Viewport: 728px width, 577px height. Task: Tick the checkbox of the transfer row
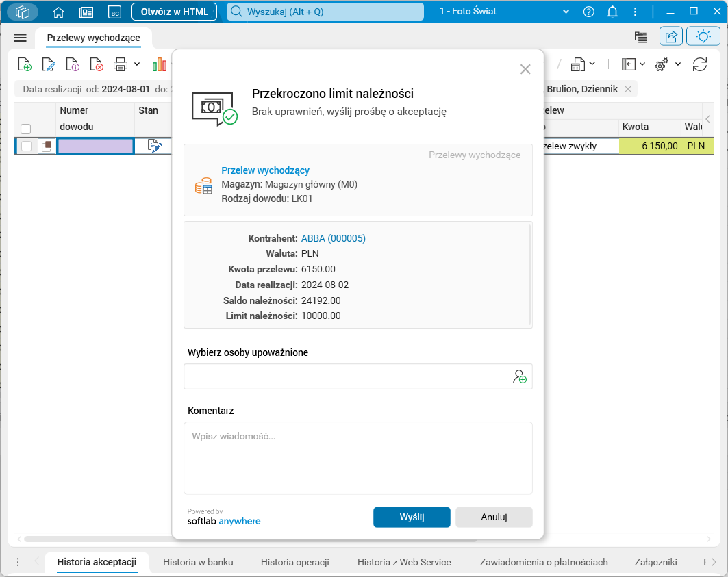(27, 146)
